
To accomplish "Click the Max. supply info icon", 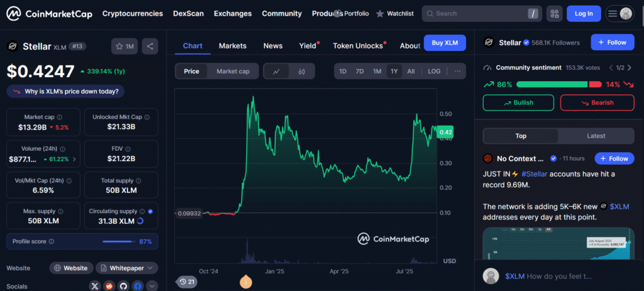I will [x=60, y=211].
